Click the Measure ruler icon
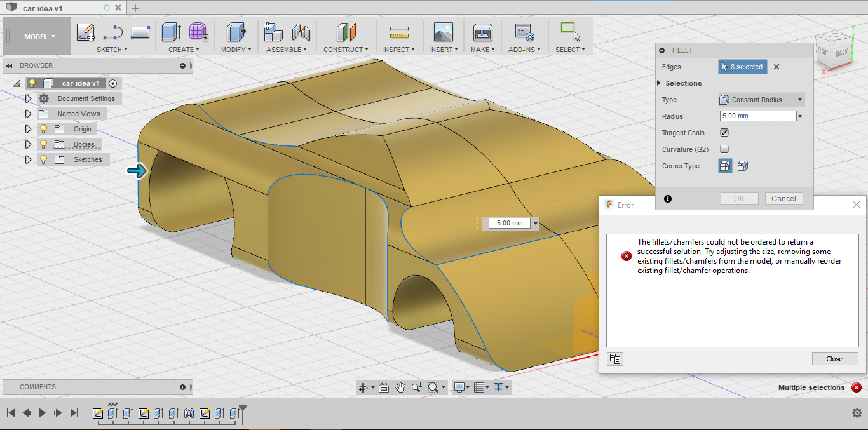This screenshot has height=430, width=868. point(399,32)
